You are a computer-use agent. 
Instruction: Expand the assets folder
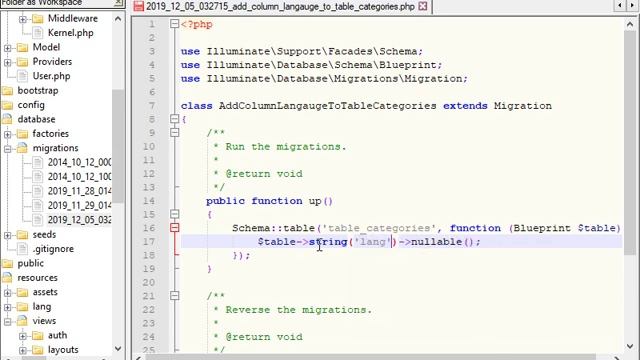tap(8, 293)
